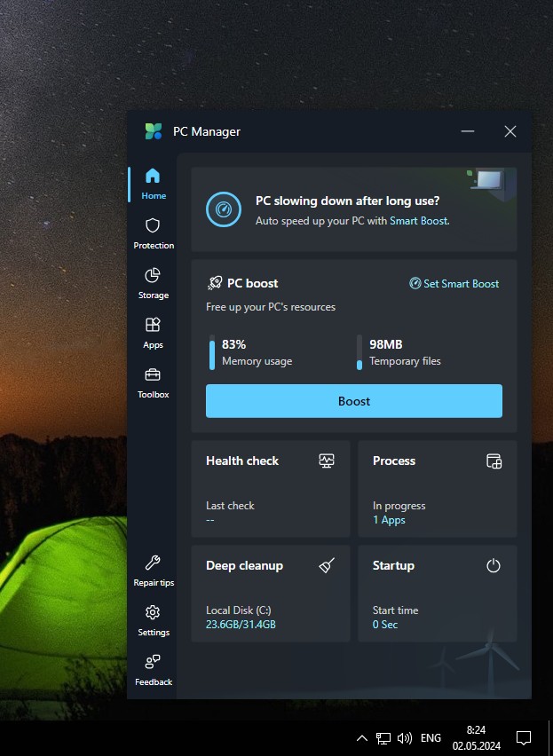
Task: Click the rocket icon beside PC boost
Action: 215,283
